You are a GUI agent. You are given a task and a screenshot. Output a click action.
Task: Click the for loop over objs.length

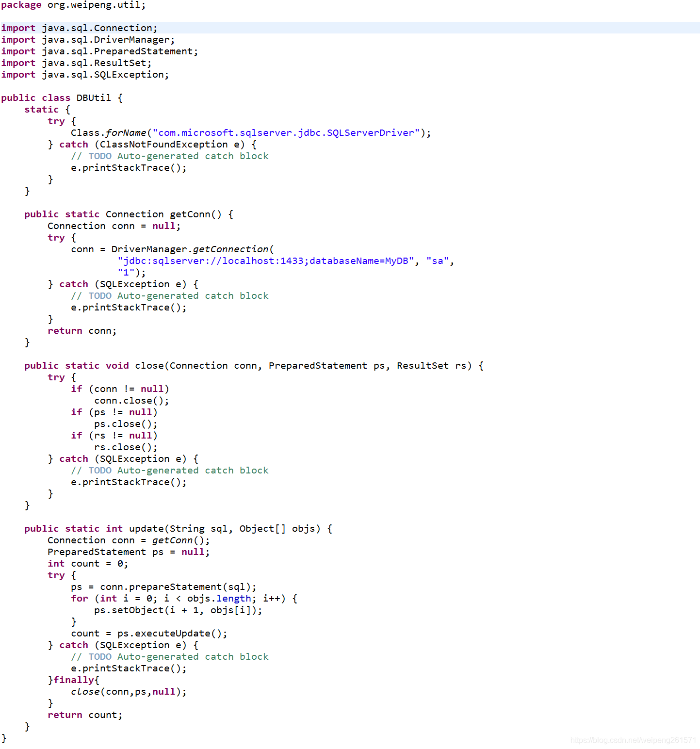[184, 599]
